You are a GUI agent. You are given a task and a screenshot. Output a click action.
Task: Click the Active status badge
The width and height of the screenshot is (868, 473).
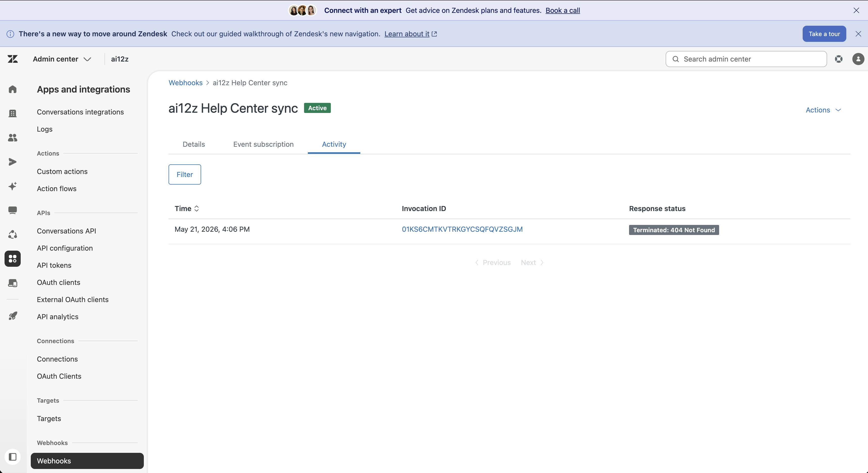point(317,108)
